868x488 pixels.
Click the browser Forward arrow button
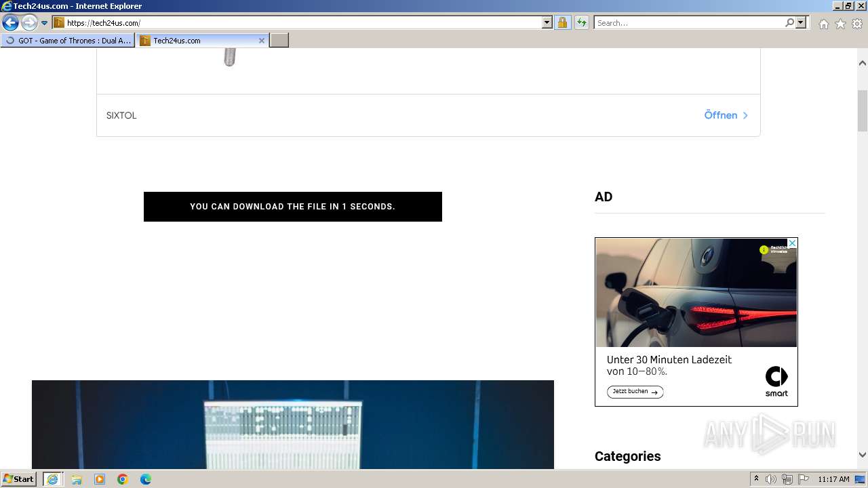click(x=29, y=22)
